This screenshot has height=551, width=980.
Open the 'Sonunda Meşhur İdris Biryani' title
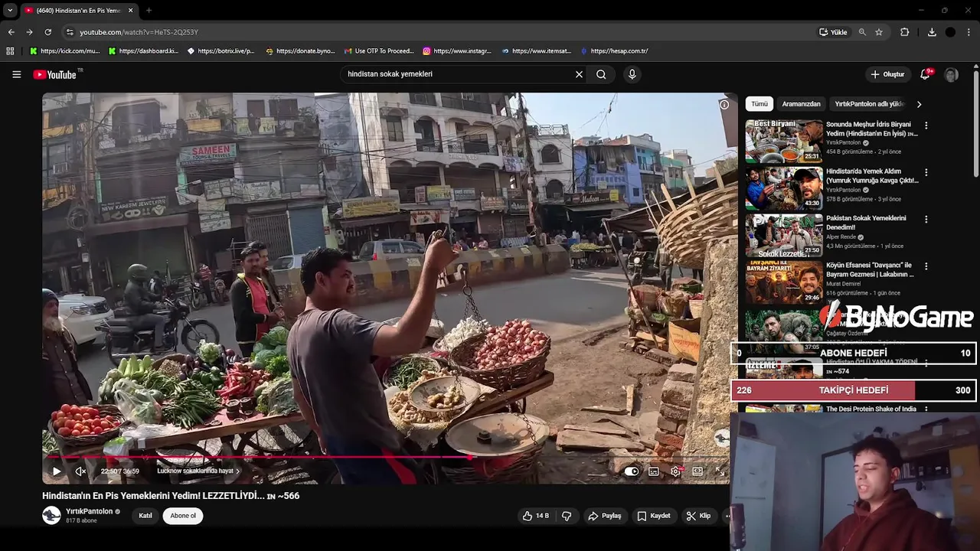[x=871, y=129]
